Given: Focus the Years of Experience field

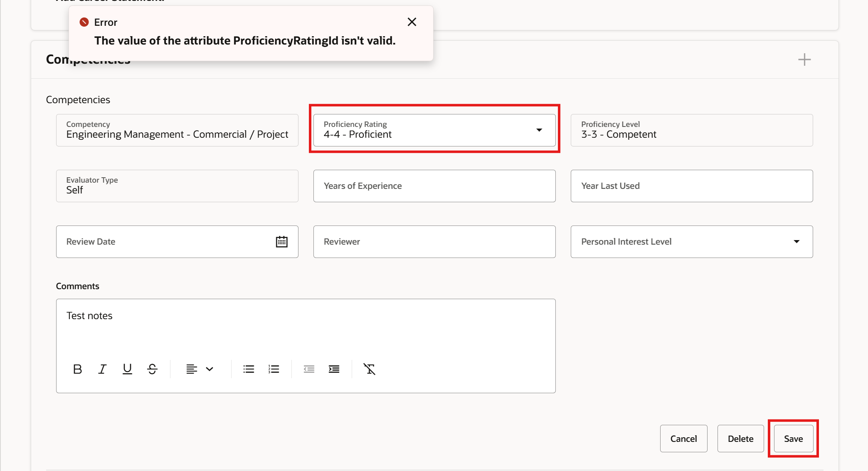Looking at the screenshot, I should point(434,186).
